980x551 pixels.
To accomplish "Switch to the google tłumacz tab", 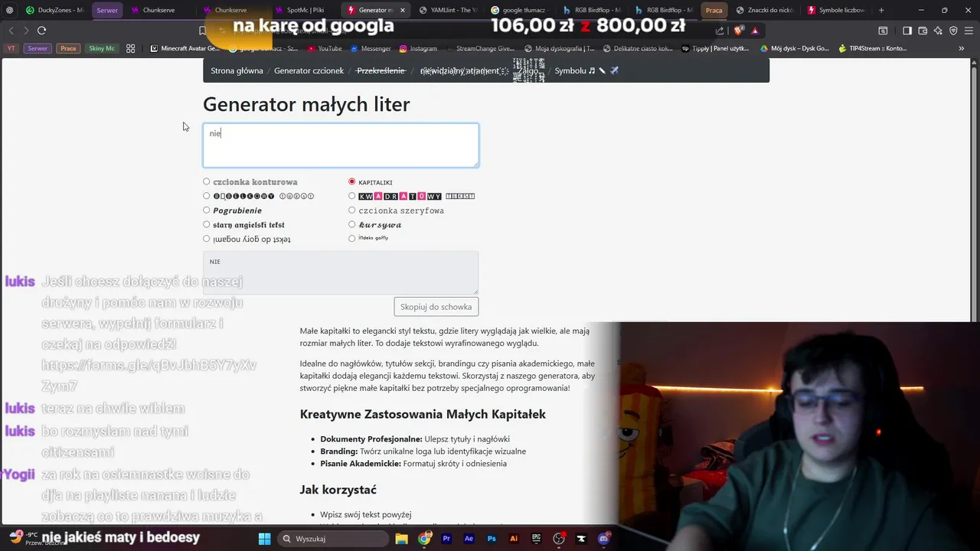I will (x=519, y=10).
